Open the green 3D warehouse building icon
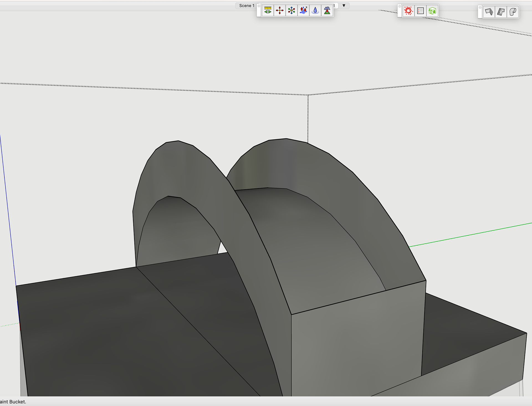 (432, 11)
